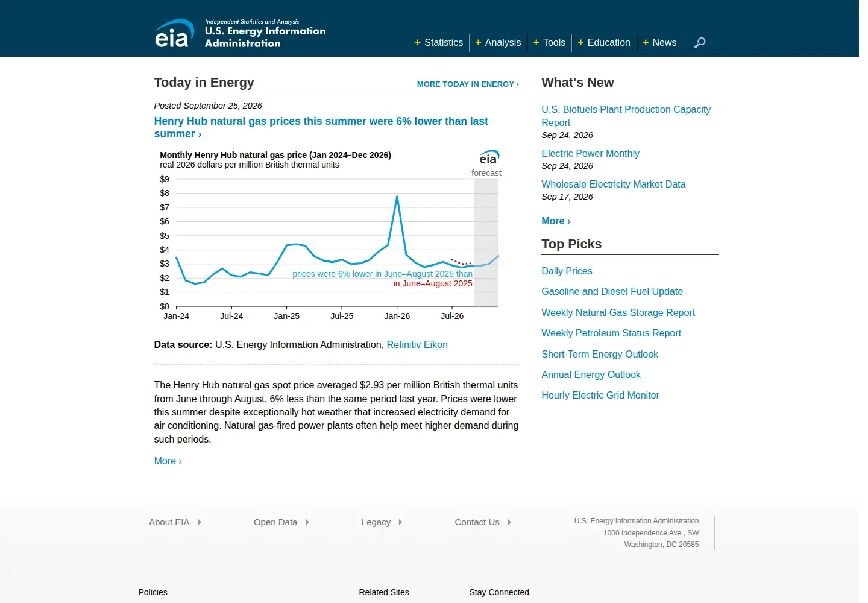Open Wholesale Electricity Market Data link
868x603 pixels.
(x=613, y=185)
